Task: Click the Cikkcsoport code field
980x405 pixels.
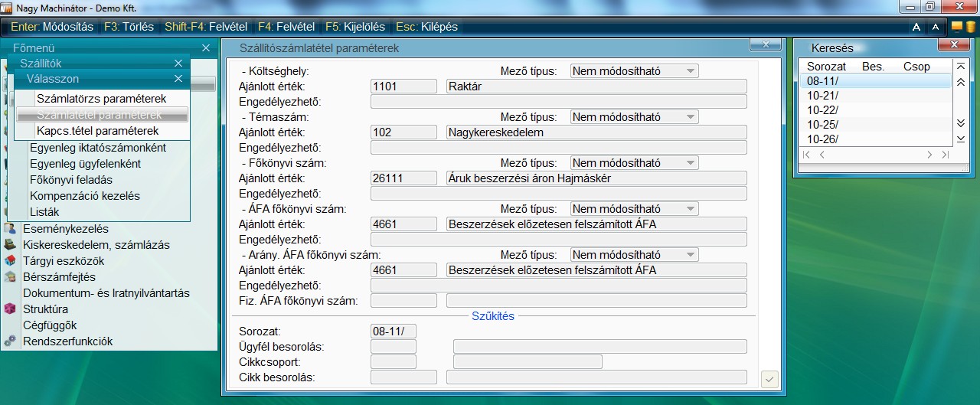Action: tap(393, 362)
